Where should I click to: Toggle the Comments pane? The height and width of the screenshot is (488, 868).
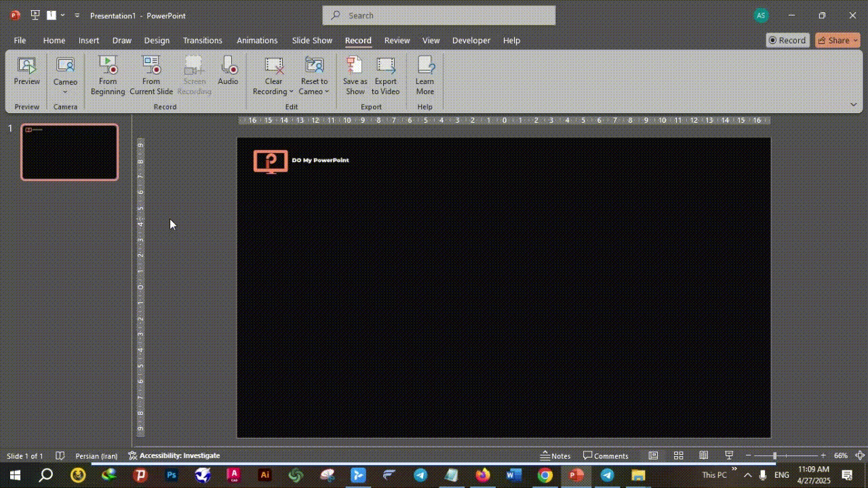tap(606, 455)
